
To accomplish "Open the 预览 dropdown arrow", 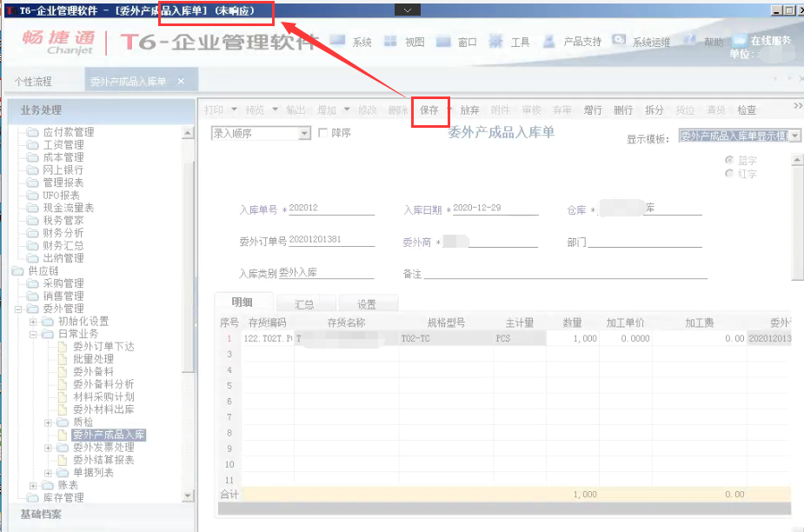I will pos(275,110).
